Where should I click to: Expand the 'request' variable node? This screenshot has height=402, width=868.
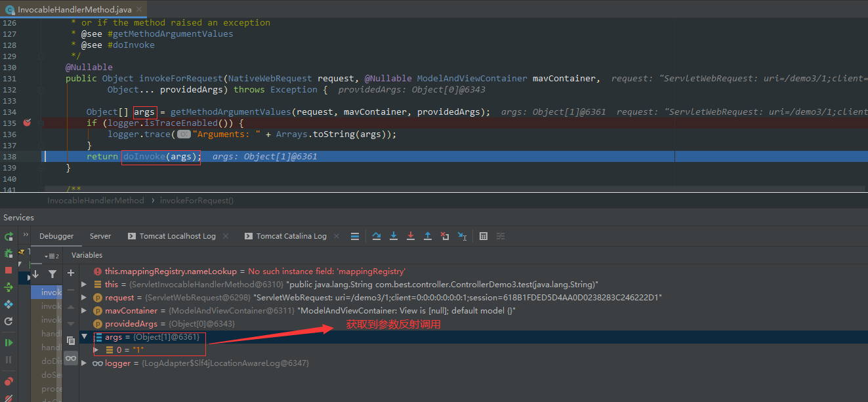tap(84, 298)
